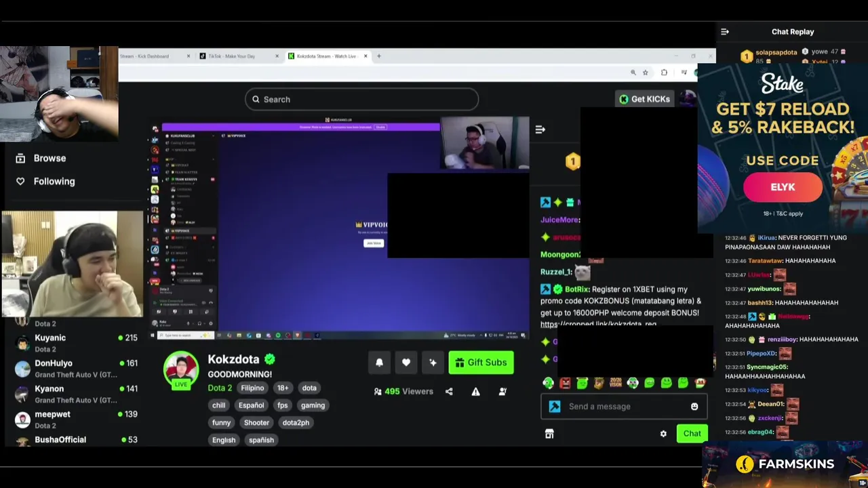The width and height of the screenshot is (868, 488).
Task: Select the dota2ph tag
Action: (296, 422)
